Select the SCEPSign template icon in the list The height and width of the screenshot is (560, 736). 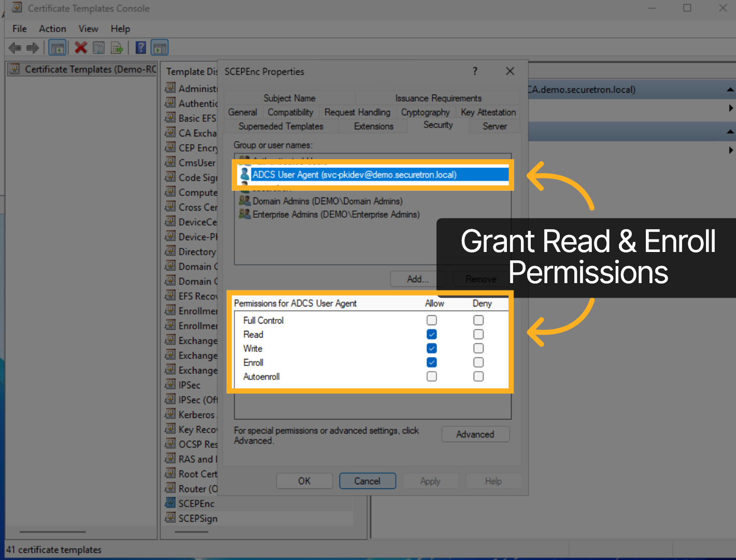pos(171,517)
